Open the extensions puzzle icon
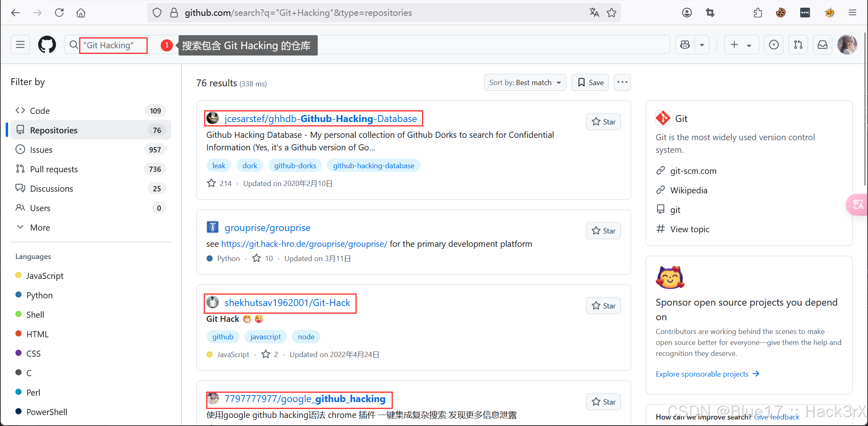The height and width of the screenshot is (426, 868). point(758,13)
